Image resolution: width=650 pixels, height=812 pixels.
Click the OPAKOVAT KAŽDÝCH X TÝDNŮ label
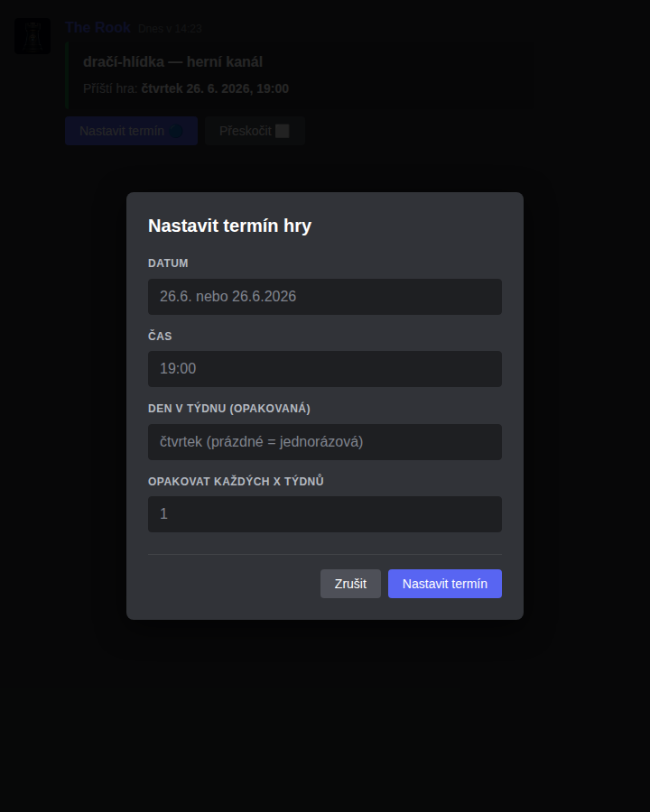pyautogui.click(x=236, y=481)
